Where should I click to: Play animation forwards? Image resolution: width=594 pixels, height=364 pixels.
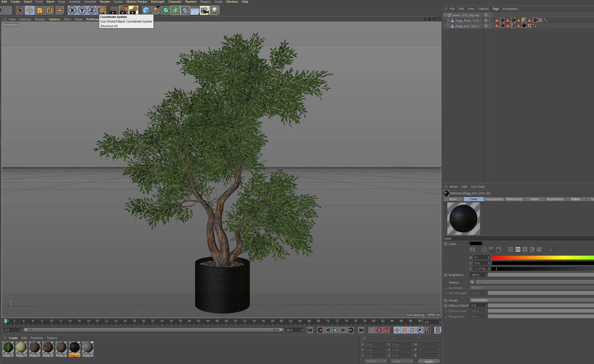coord(335,330)
